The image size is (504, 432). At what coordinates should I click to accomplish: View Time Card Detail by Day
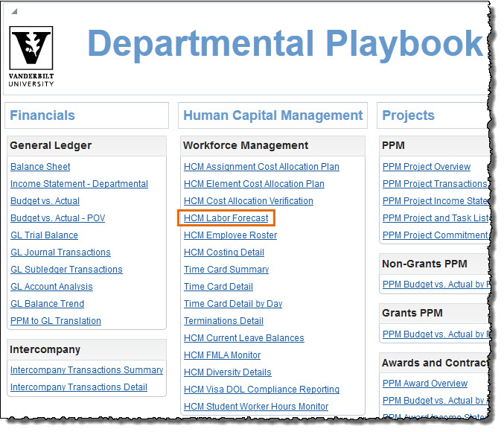pyautogui.click(x=233, y=304)
